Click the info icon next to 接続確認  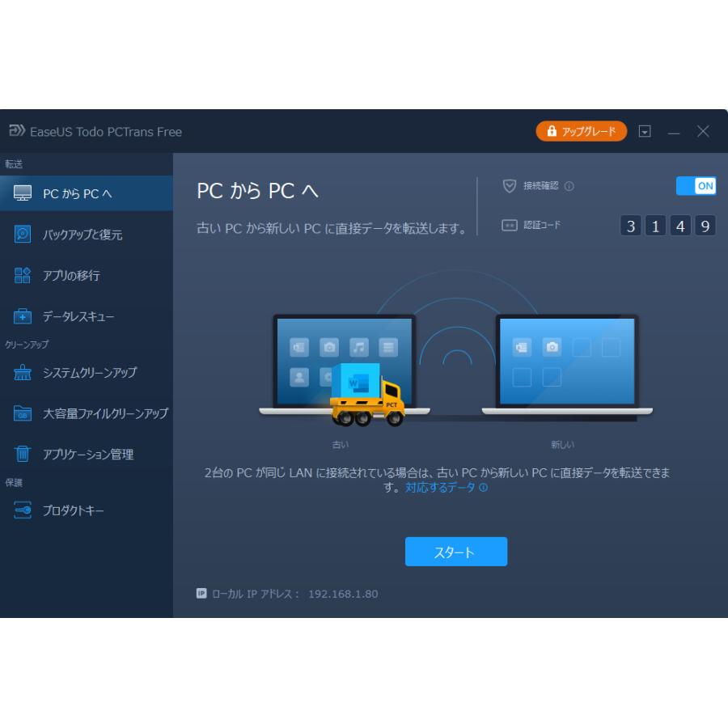[569, 186]
